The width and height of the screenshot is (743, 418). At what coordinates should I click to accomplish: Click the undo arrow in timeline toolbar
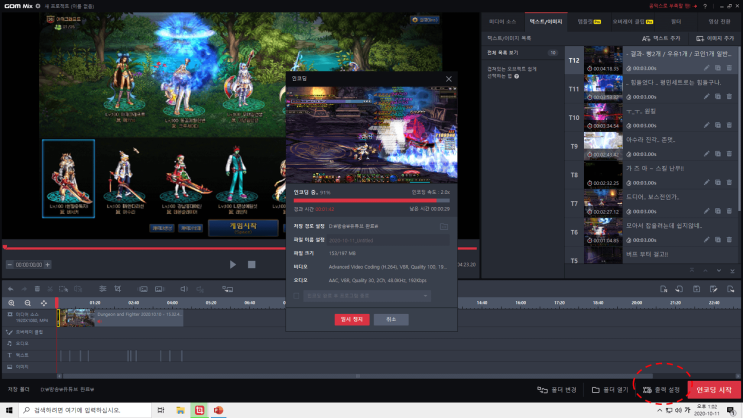10,289
